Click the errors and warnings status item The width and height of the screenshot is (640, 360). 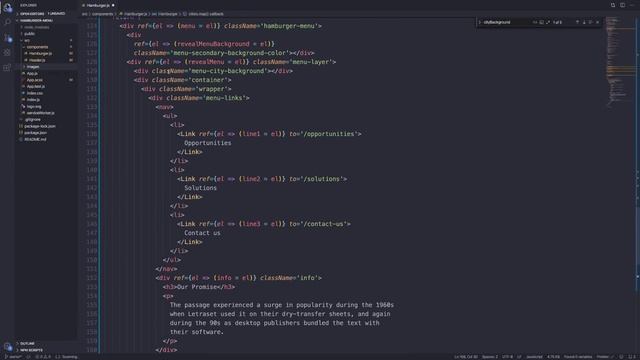point(43,357)
